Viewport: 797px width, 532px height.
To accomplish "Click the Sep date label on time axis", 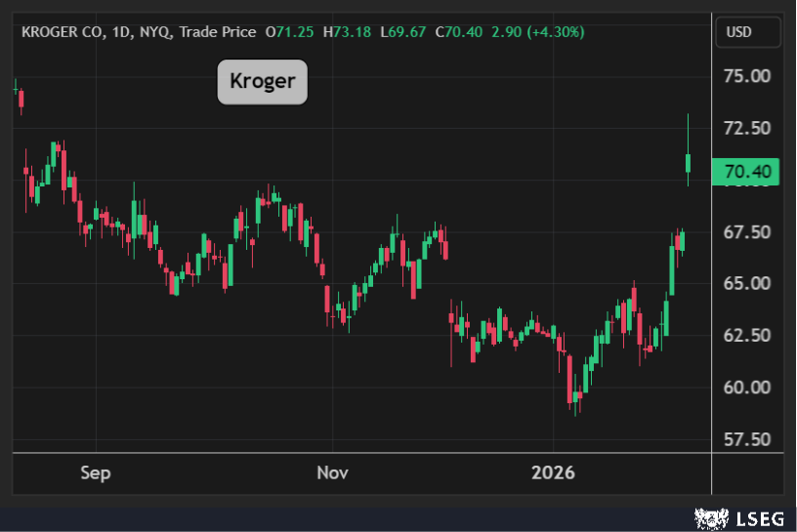I will point(95,473).
